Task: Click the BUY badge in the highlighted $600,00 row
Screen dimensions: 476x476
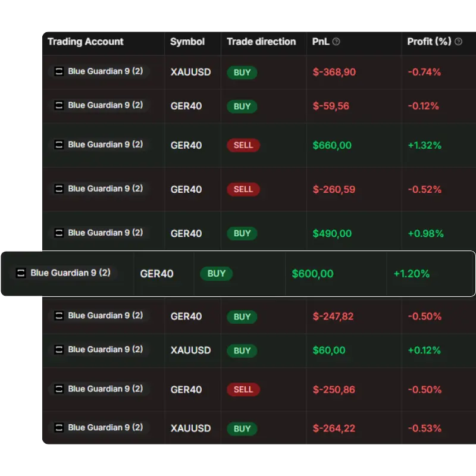Action: [x=216, y=274]
